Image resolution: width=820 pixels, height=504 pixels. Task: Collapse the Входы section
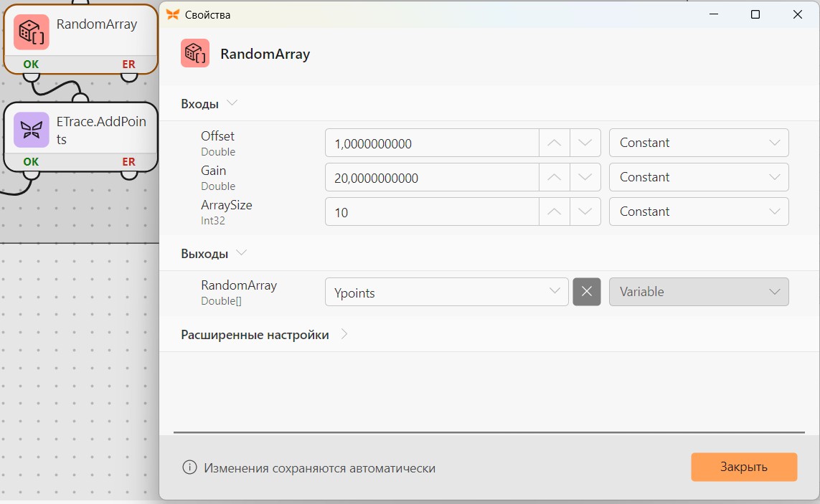point(232,103)
